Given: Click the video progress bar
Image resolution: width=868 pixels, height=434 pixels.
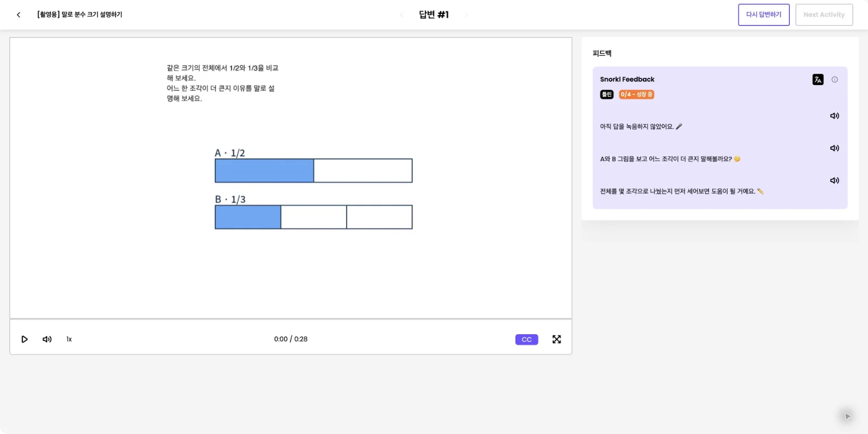Looking at the screenshot, I should [291, 318].
